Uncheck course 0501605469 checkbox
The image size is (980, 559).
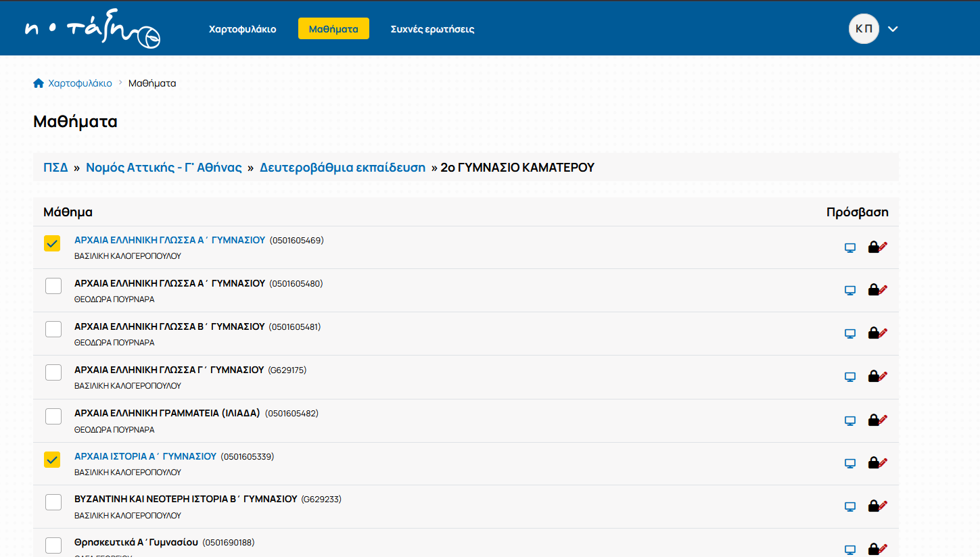coord(53,243)
